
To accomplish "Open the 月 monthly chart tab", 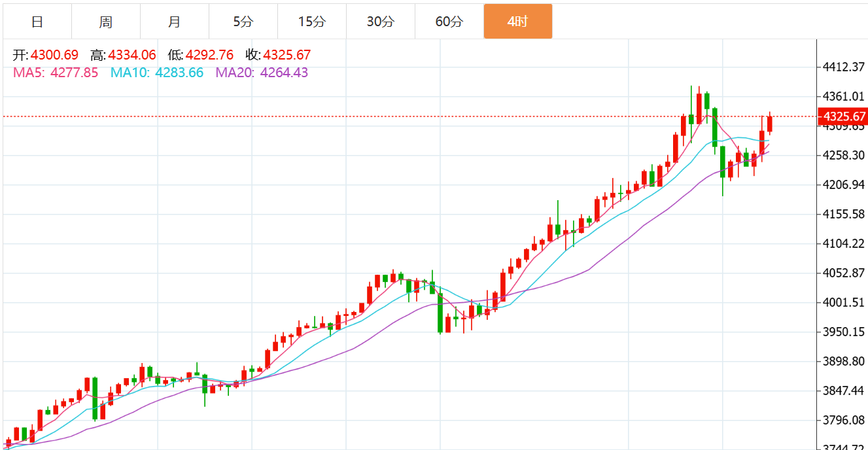I will [x=175, y=22].
